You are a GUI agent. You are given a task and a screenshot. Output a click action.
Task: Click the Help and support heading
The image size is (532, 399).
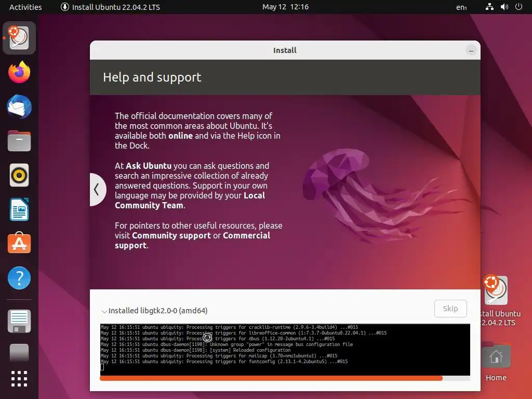[152, 77]
